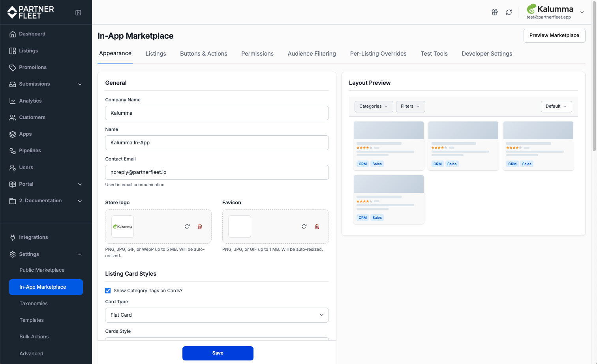Click the store logo thumbnail

[122, 226]
